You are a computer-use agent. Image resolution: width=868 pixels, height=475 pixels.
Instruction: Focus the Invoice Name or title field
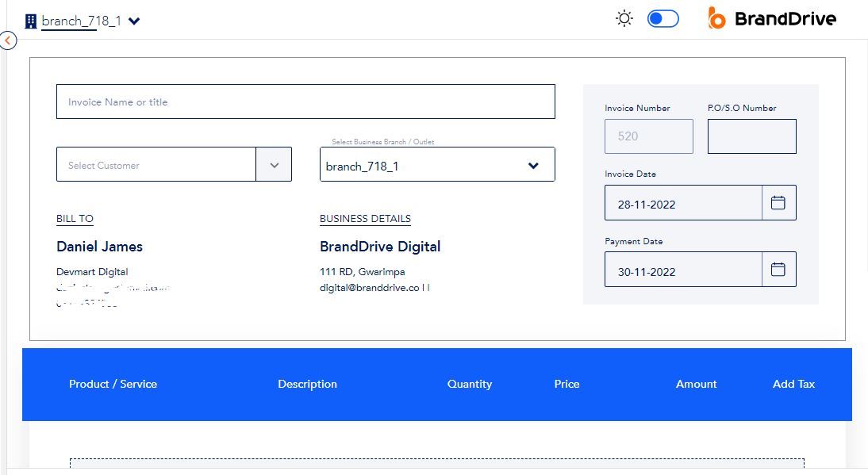(x=305, y=102)
